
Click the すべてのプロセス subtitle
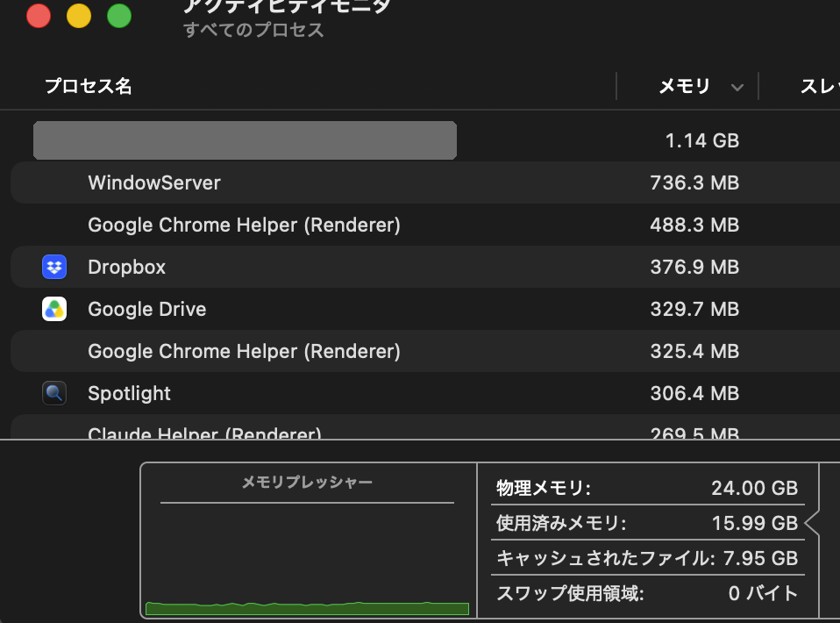pos(253,30)
